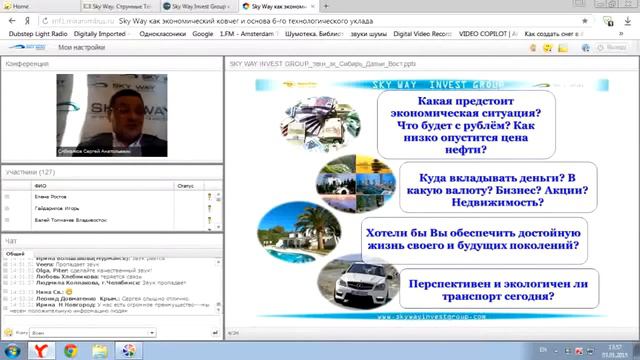This screenshot has height=360, width=640.
Task: Click the 'Какая предстоит экономическая ситуация' slide box
Action: pos(466,125)
